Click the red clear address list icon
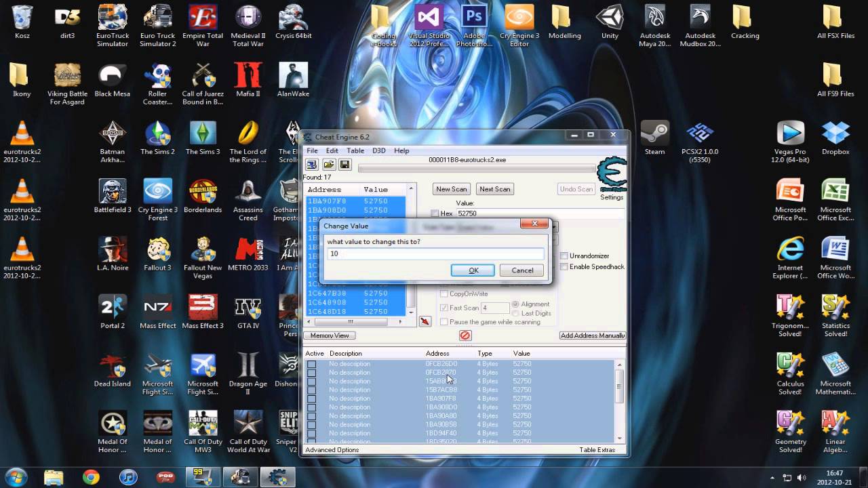The width and height of the screenshot is (868, 488). click(465, 335)
